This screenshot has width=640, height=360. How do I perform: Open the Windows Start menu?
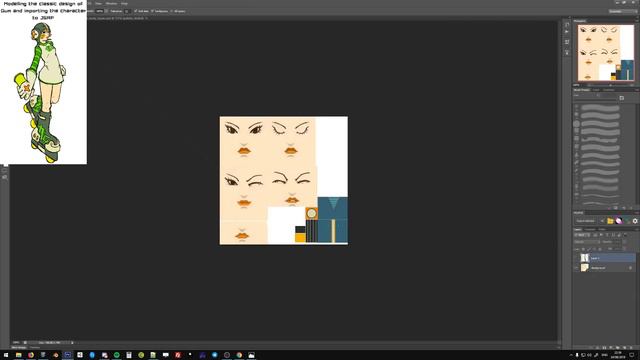(x=6, y=355)
